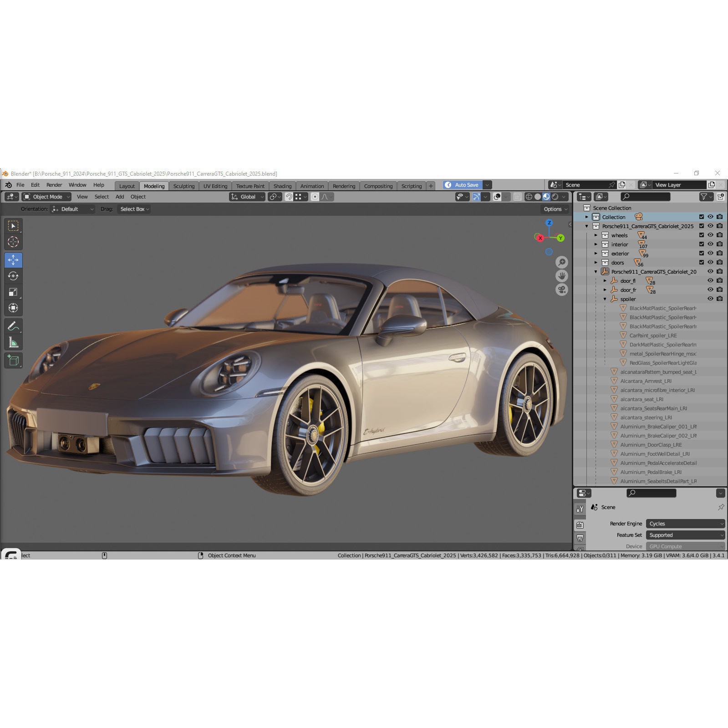
Task: Open the Tool properties tab
Action: pyautogui.click(x=580, y=509)
